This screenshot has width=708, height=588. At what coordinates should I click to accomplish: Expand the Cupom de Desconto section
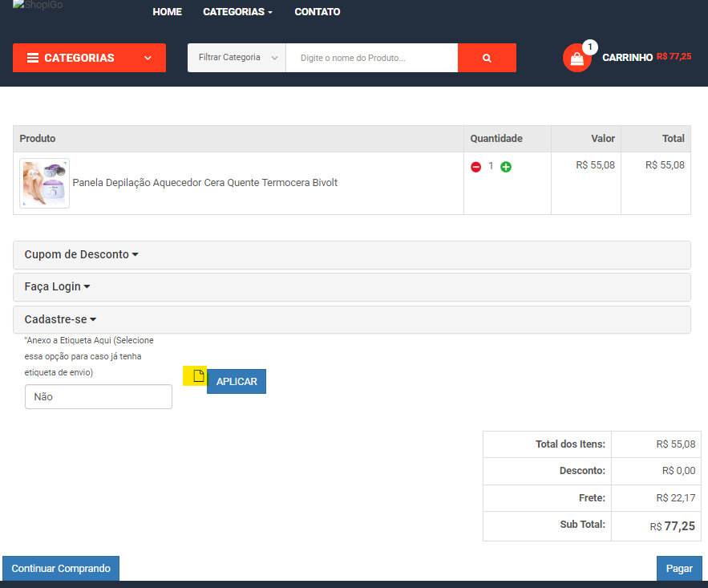pos(81,254)
